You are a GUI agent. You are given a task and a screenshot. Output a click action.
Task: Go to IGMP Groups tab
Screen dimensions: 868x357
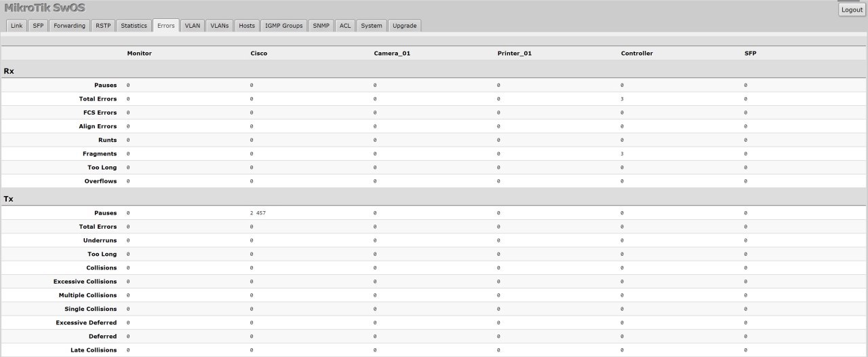(284, 26)
